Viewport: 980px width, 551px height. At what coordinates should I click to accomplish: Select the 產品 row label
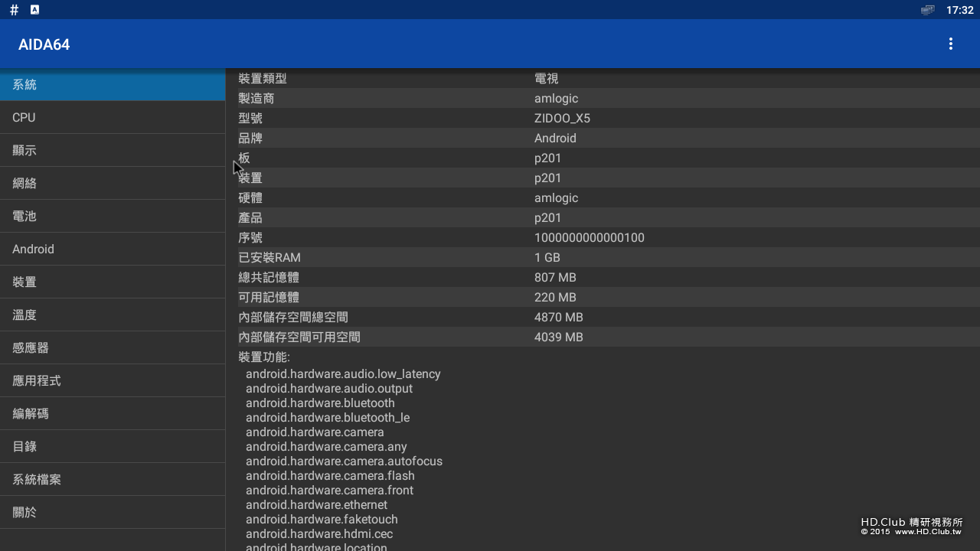point(250,218)
